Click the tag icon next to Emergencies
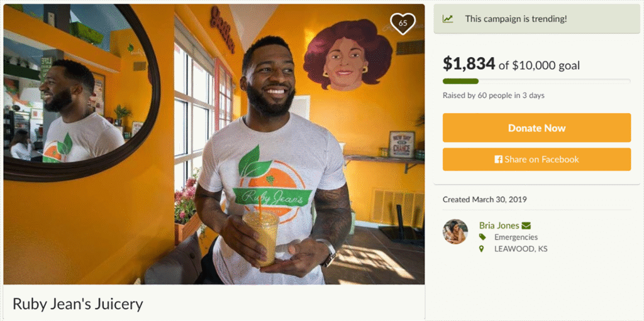This screenshot has height=321, width=644. (482, 237)
